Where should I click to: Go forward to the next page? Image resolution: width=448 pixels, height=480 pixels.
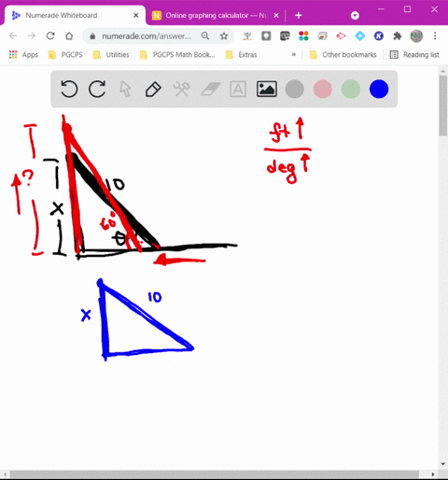click(32, 35)
